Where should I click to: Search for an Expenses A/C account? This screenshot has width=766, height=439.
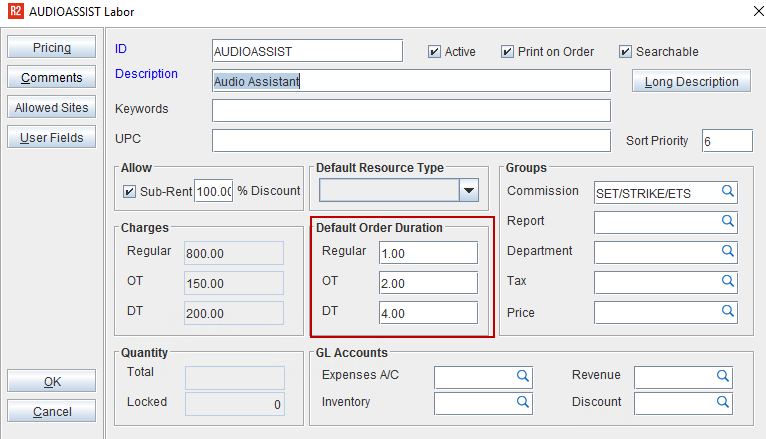(522, 376)
